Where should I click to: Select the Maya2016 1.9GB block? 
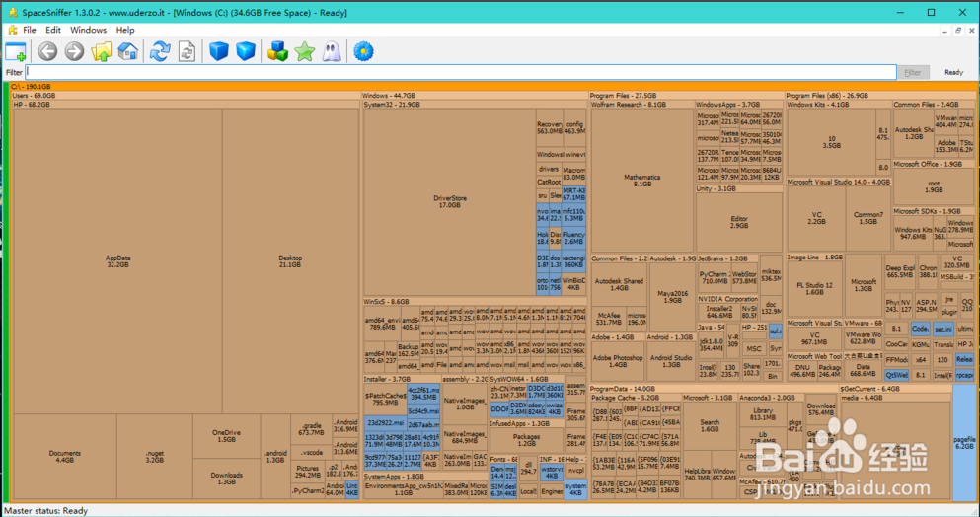click(x=672, y=297)
